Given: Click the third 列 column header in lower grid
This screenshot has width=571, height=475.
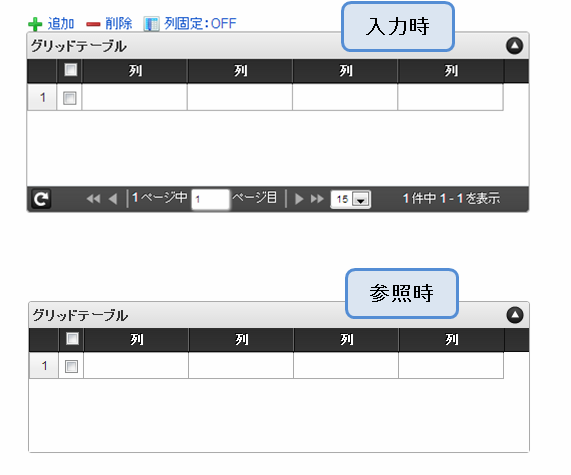Looking at the screenshot, I should click(346, 340).
